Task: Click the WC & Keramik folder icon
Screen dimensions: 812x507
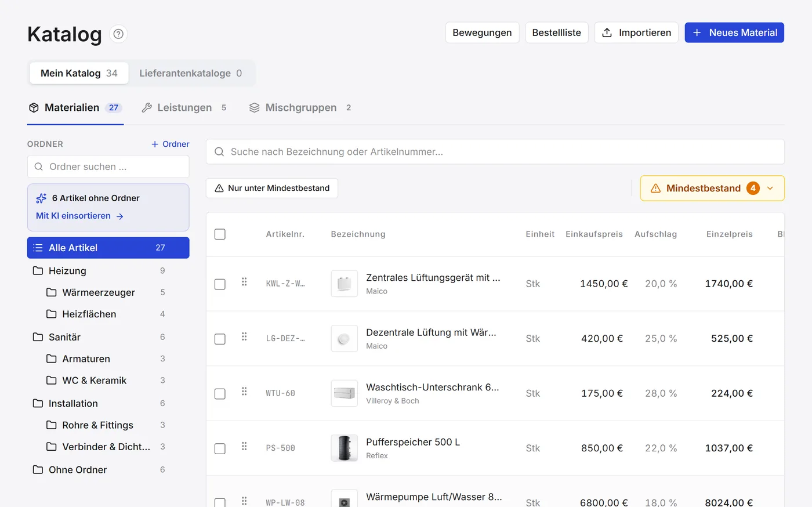Action: point(52,381)
